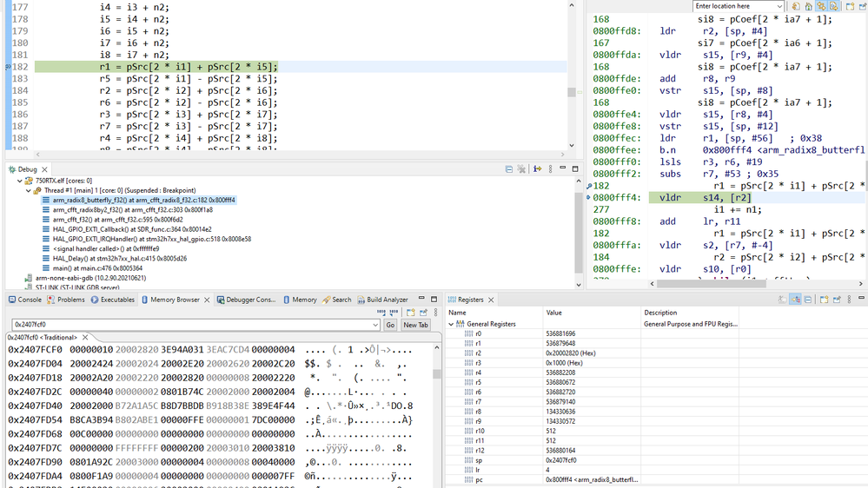Click the New Tab button
This screenshot has width=868, height=488.
pos(415,325)
